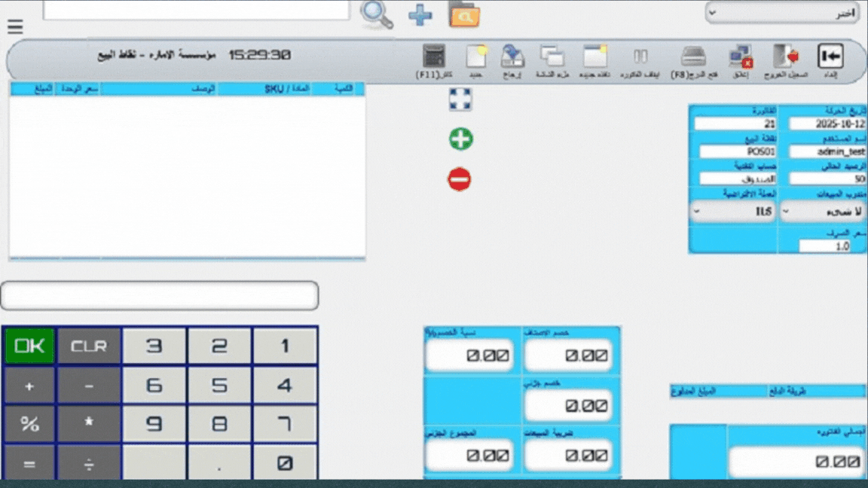Click the magnifying glass search icon
868x488 pixels.
[x=376, y=14]
